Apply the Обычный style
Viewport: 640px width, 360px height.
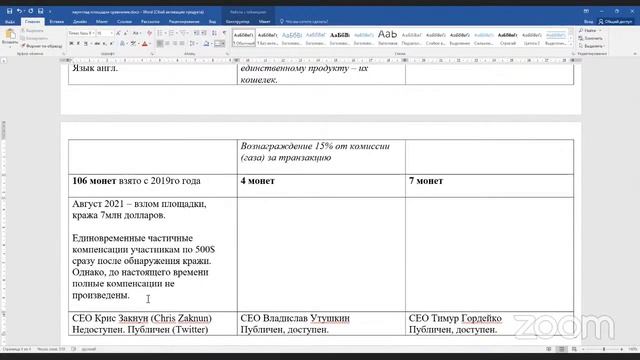tap(244, 38)
